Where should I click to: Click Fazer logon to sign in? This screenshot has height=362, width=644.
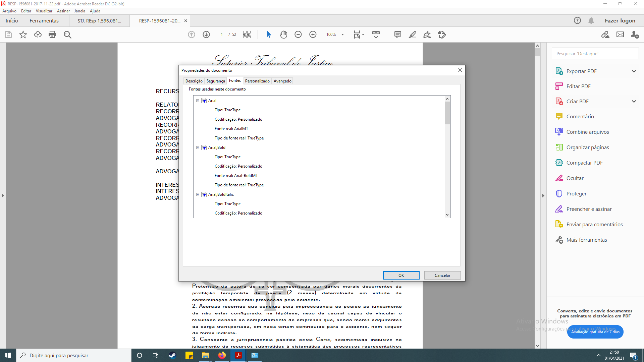tap(620, 20)
